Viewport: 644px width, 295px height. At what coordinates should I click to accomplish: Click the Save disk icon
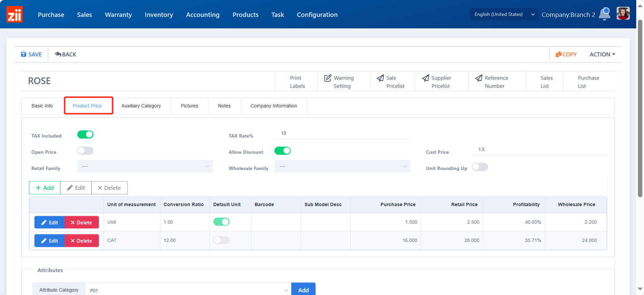click(24, 54)
